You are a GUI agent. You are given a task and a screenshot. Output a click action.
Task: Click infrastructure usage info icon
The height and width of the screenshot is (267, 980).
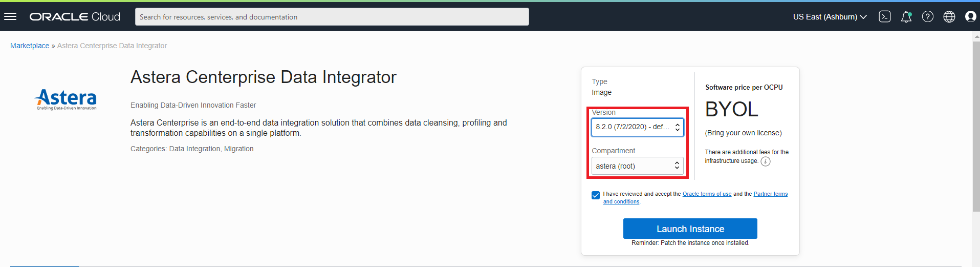click(x=766, y=161)
